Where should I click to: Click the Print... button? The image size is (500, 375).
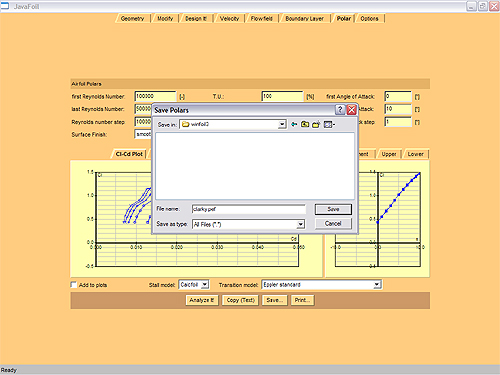pos(302,300)
